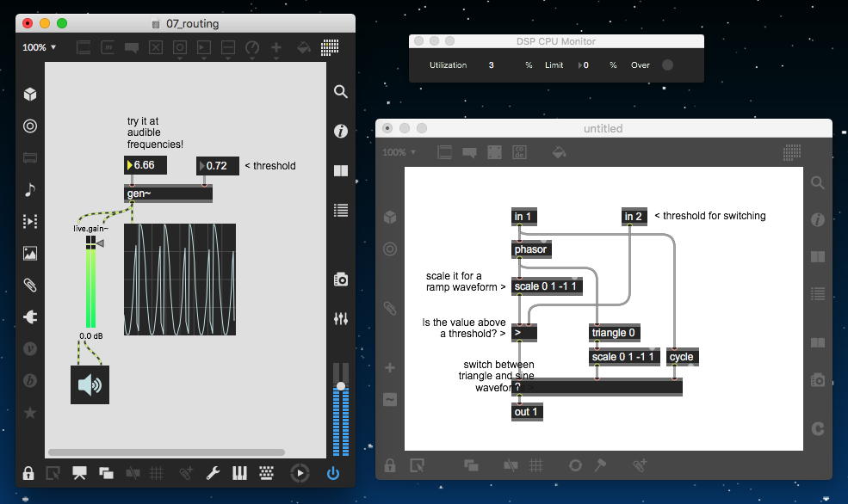Select the 'in 2' object box
Viewport: 848px width, 504px height.
pos(634,216)
